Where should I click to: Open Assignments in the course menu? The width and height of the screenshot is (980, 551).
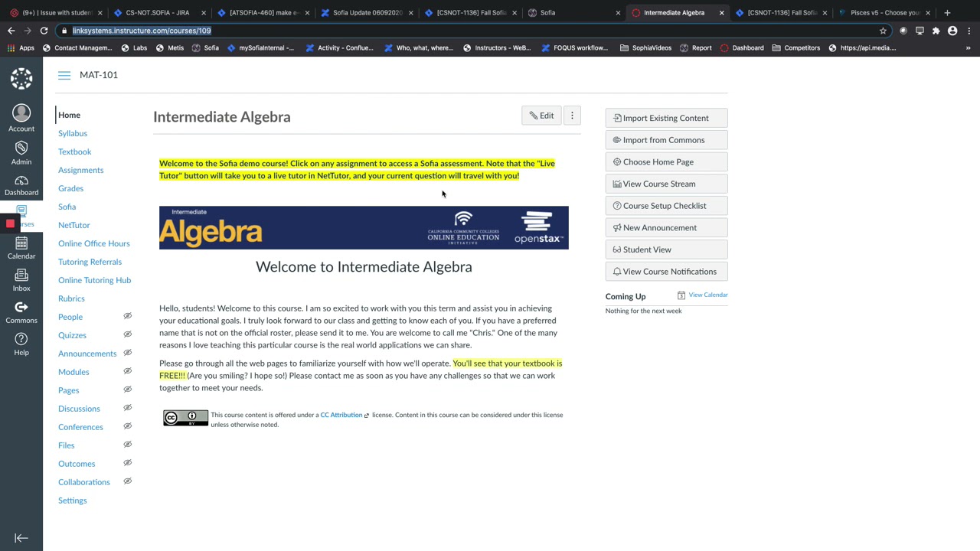80,170
